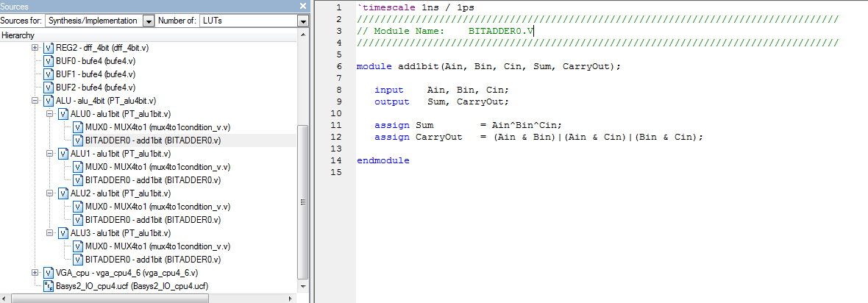Viewport: 868px width, 303px height.
Task: Select MUX0 - MUX4to1 under ALU2
Action: 157,207
